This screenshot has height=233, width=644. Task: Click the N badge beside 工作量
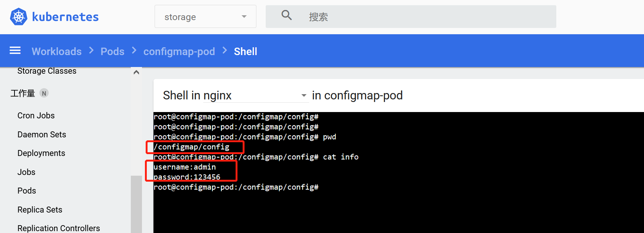[44, 93]
